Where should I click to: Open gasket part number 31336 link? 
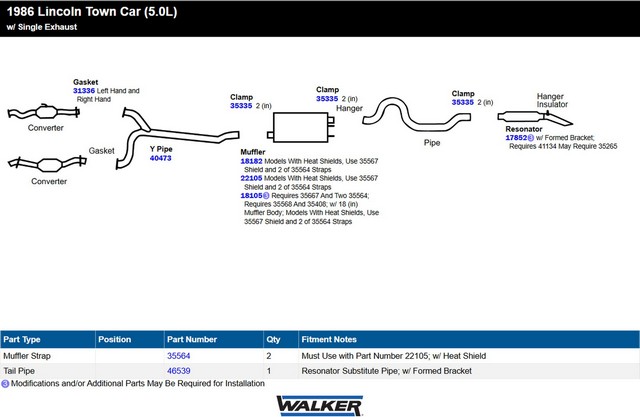click(x=84, y=91)
